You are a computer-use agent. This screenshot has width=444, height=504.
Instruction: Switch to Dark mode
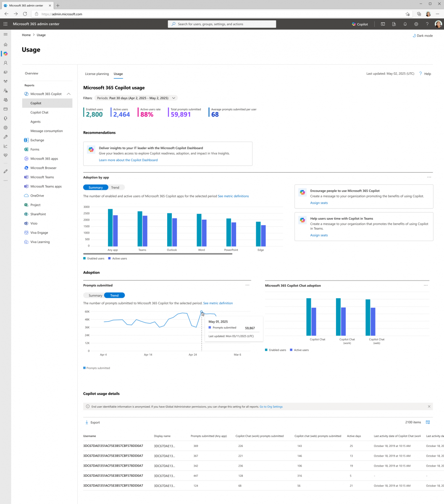point(423,36)
